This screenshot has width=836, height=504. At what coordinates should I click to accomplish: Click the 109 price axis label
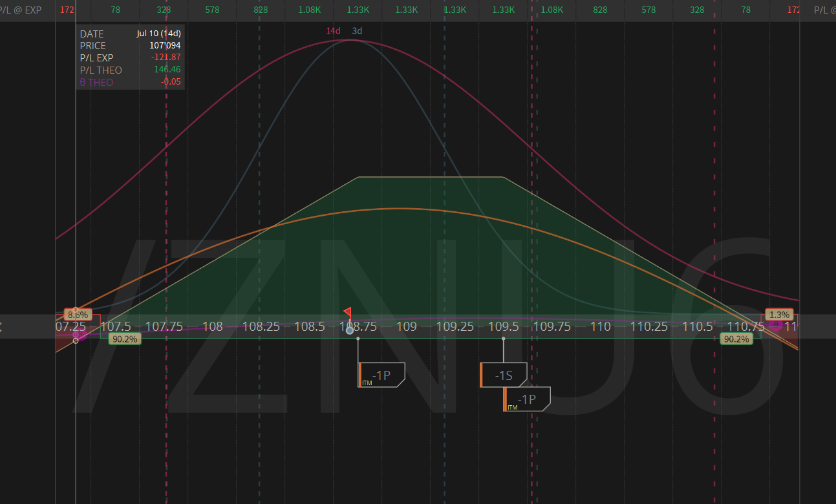coord(406,327)
